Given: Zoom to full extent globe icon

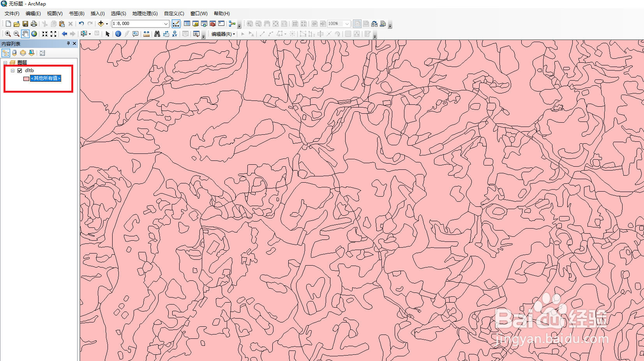Looking at the screenshot, I should (x=34, y=34).
